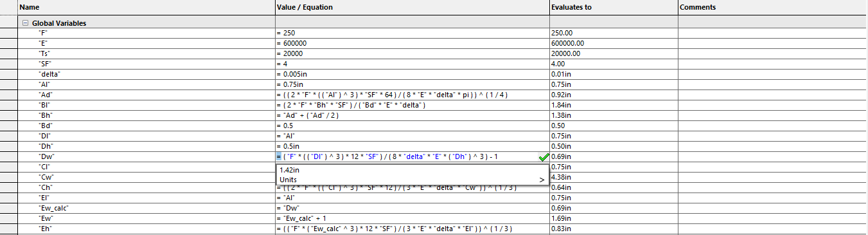This screenshot has width=868, height=235.
Task: Click the = 0.5in value of Dh
Action: pyautogui.click(x=412, y=146)
